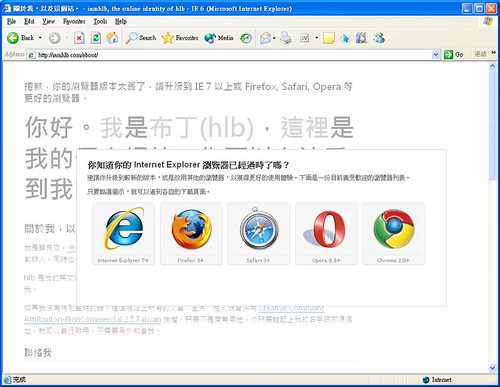Click the Mail envelope icon
The image size is (500, 387).
(x=266, y=38)
